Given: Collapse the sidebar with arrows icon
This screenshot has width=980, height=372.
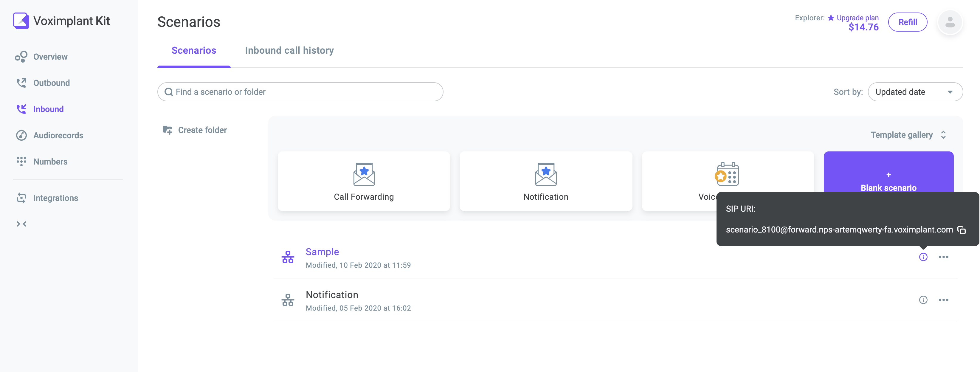Looking at the screenshot, I should point(21,224).
